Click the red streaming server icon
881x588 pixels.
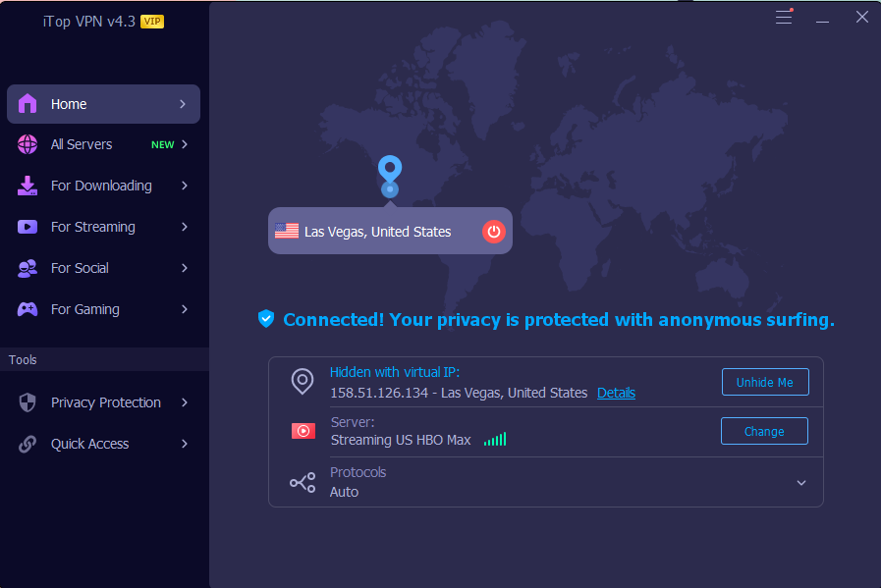[303, 431]
